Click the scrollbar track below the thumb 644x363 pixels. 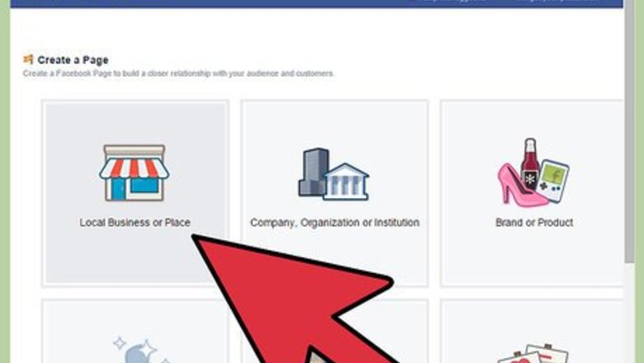pos(629,313)
